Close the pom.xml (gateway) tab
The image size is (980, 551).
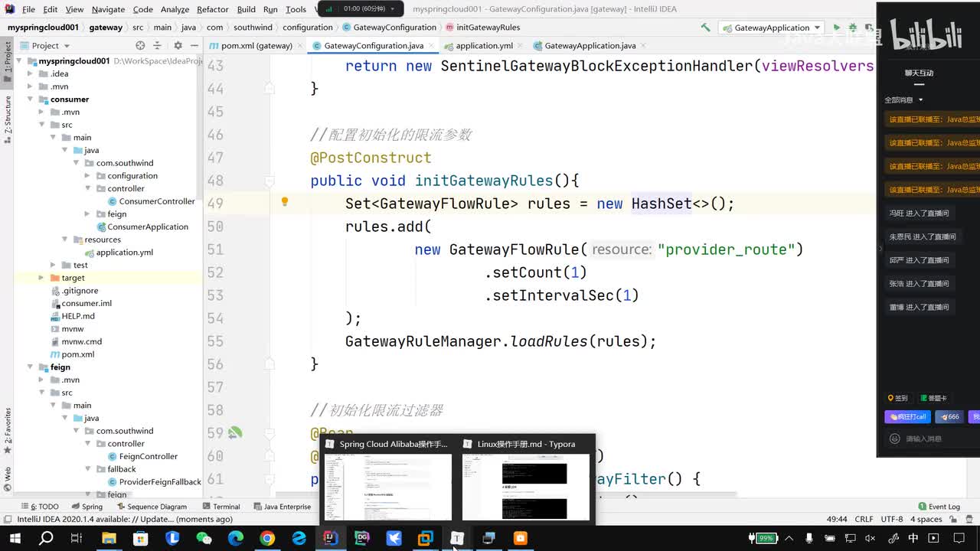300,46
